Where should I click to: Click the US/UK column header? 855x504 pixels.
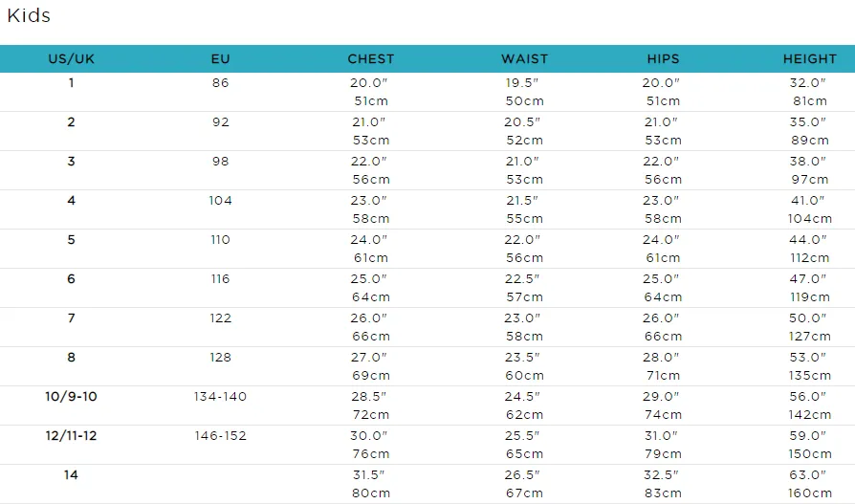[x=71, y=59]
